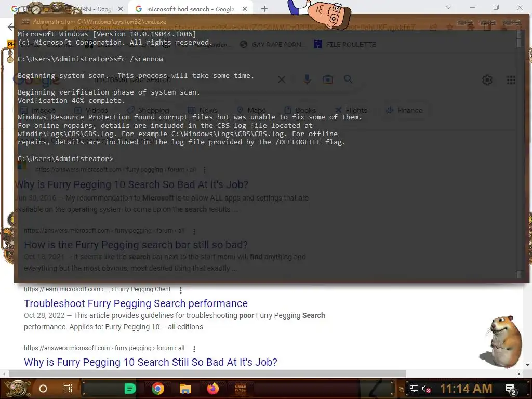Click the empty 'C:\Users\Administrator>' prompt line
This screenshot has width=532, height=399.
point(65,159)
